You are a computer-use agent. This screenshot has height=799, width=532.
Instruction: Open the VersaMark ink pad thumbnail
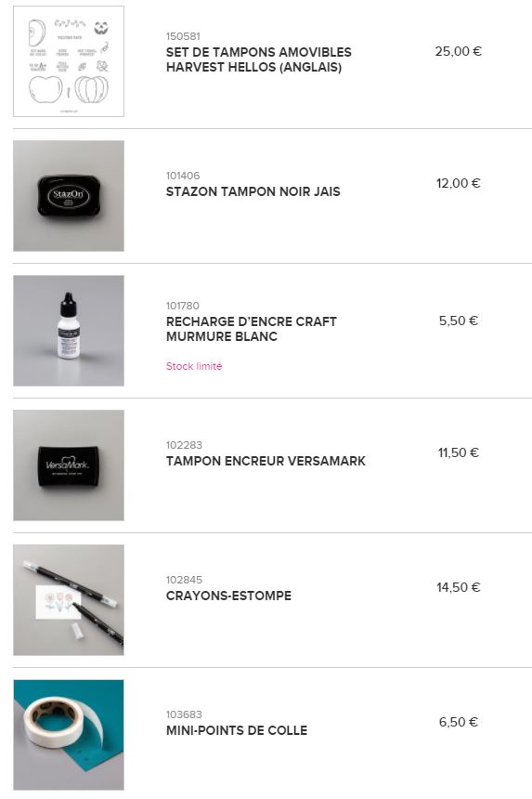(x=69, y=465)
